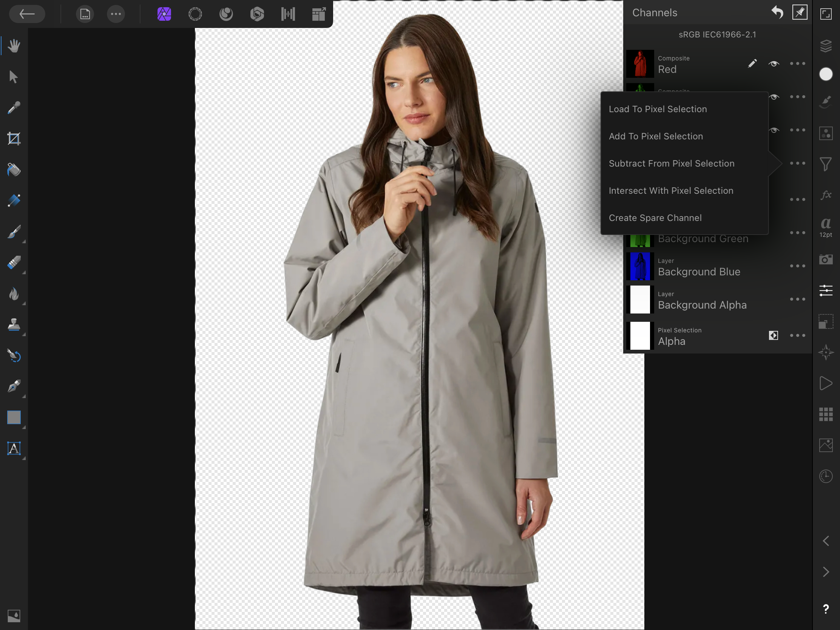Open the image thumbnail icon bottom-left
The image size is (840, 630).
click(x=14, y=616)
